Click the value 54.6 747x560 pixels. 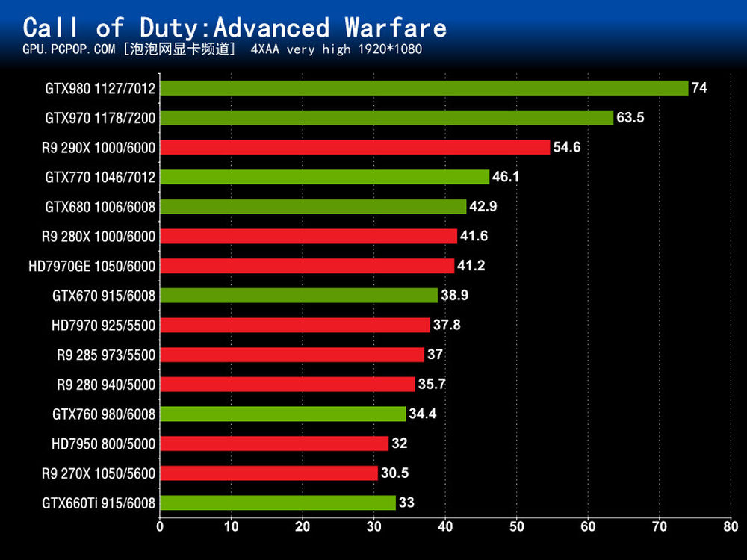pyautogui.click(x=567, y=146)
